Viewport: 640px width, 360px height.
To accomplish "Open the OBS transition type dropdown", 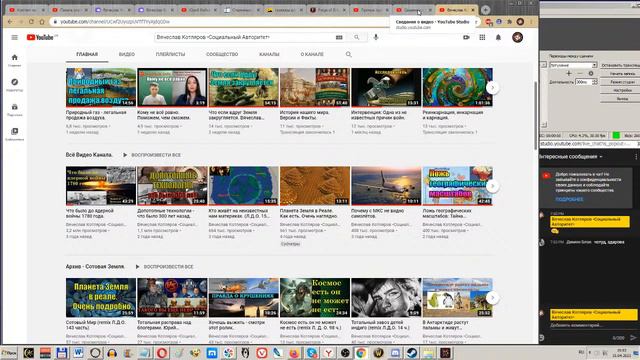I will (573, 65).
